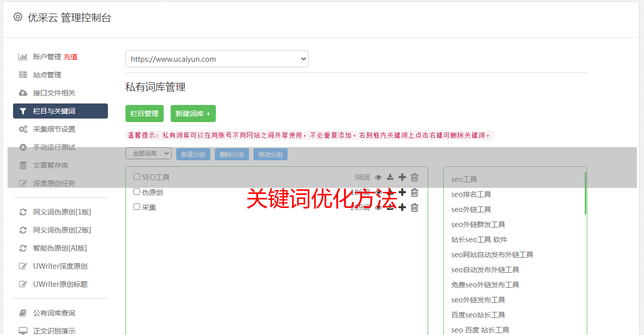Click the red 充值 recharge link
The width and height of the screenshot is (644, 335).
click(x=70, y=57)
